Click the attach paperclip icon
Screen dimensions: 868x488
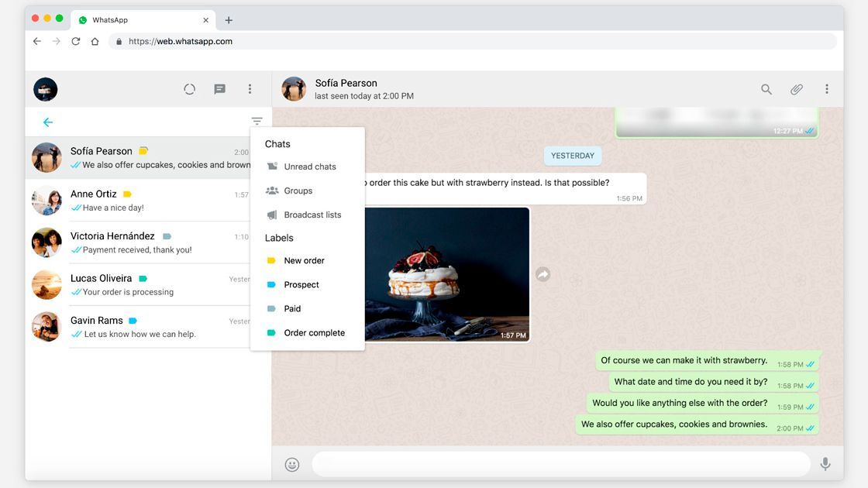click(796, 89)
